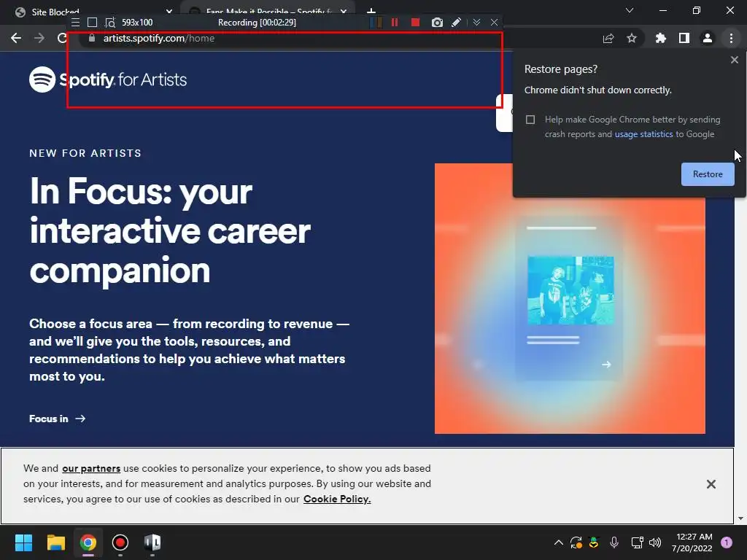Open the our partners link
Viewport: 747px width, 560px height.
pos(91,469)
